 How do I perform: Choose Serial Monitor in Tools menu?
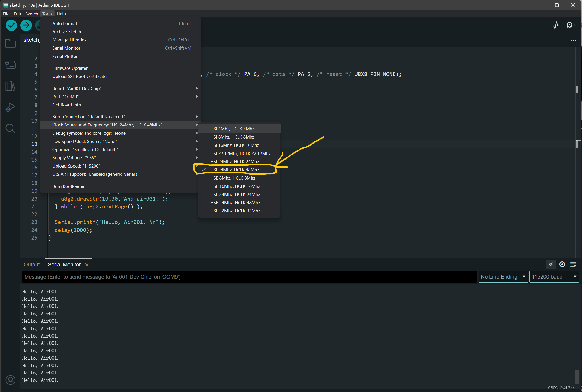[x=121, y=48]
